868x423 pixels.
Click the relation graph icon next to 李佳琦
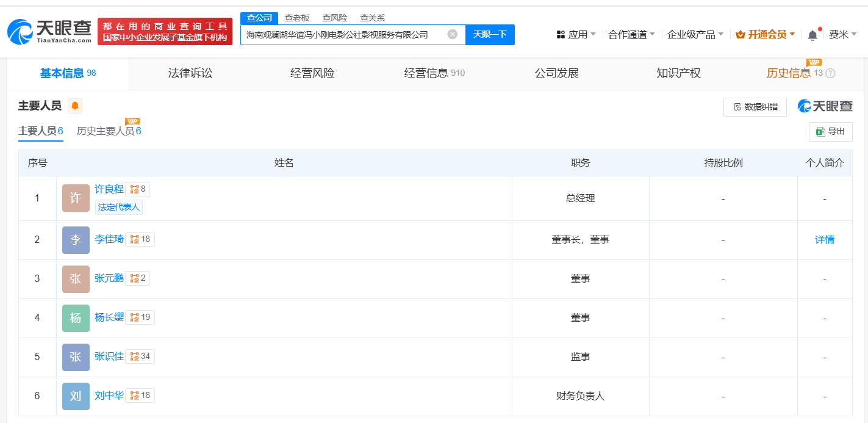click(x=135, y=239)
